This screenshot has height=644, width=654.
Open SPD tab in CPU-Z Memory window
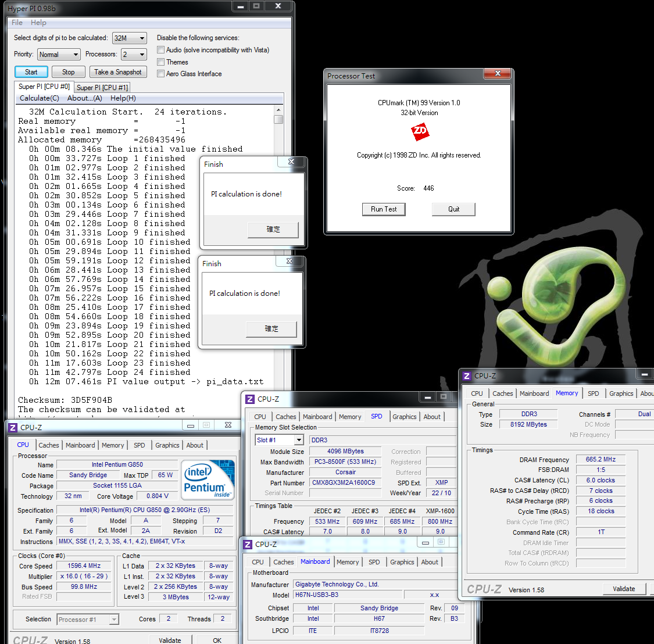(593, 393)
